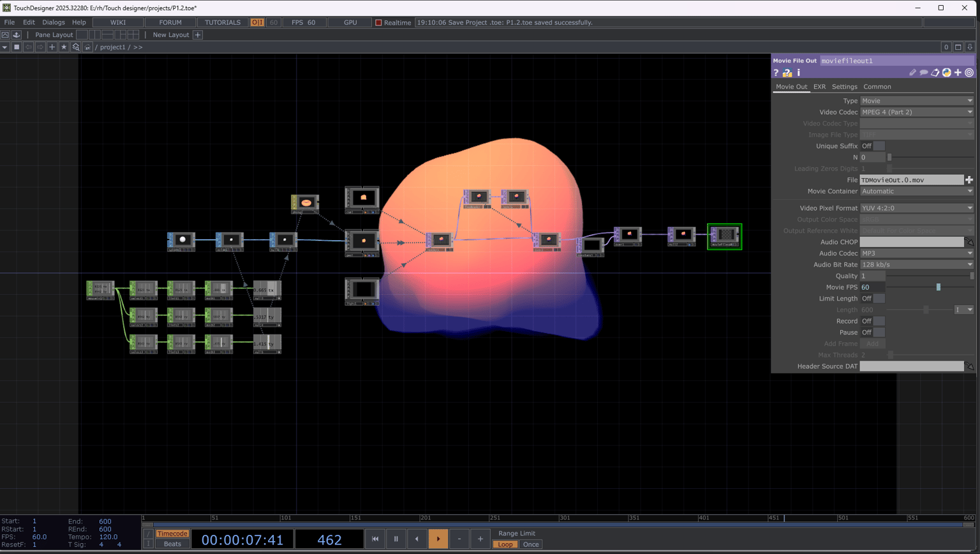Switch to the EXR parameter tab
The width and height of the screenshot is (980, 554).
pyautogui.click(x=819, y=87)
